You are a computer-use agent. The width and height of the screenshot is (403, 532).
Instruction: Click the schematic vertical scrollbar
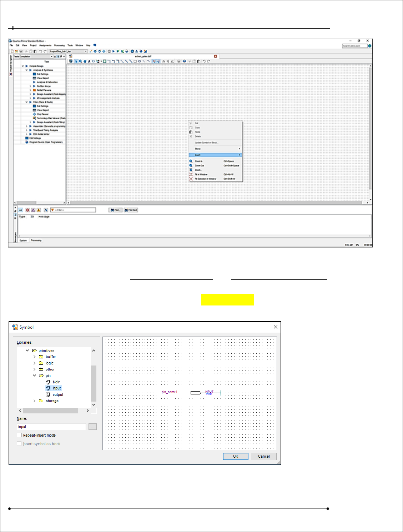tap(371, 132)
